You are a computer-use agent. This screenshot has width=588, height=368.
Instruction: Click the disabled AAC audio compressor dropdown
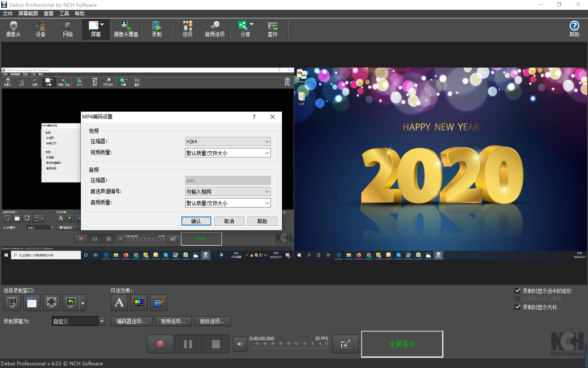228,180
